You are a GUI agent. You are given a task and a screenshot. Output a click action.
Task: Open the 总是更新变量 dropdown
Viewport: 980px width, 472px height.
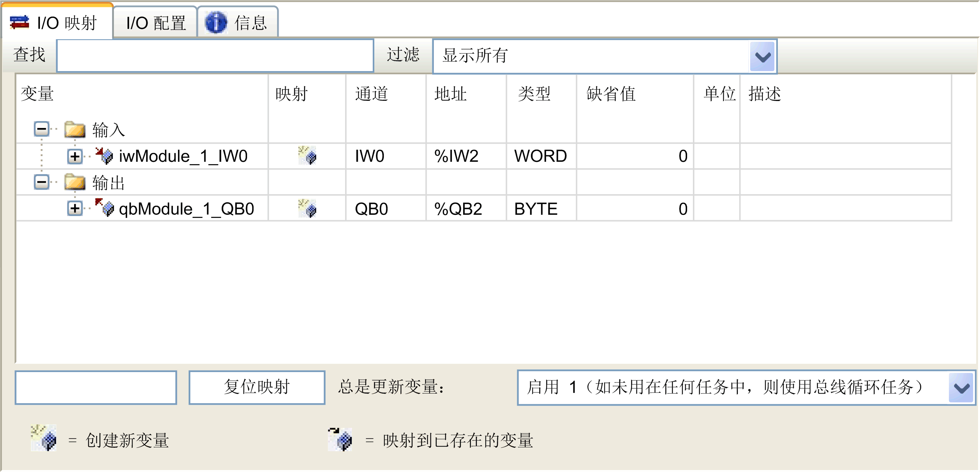961,388
